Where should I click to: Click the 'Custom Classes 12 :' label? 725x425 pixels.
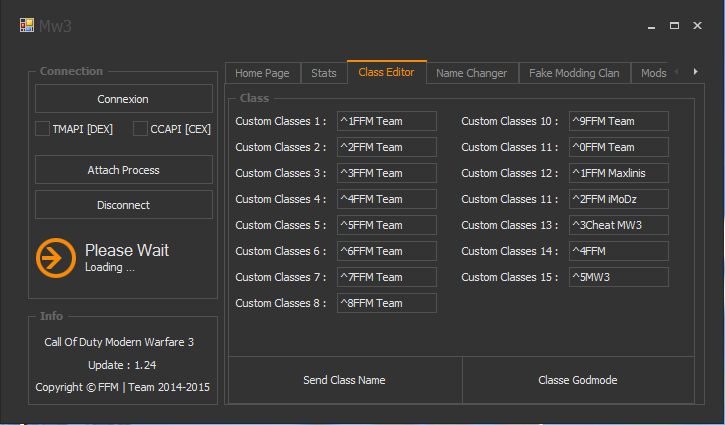pyautogui.click(x=510, y=173)
